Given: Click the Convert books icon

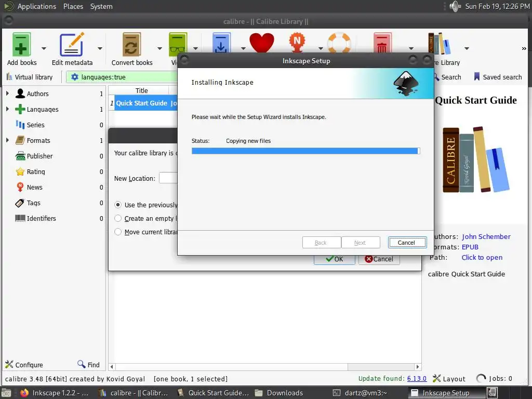Looking at the screenshot, I should pyautogui.click(x=131, y=45).
